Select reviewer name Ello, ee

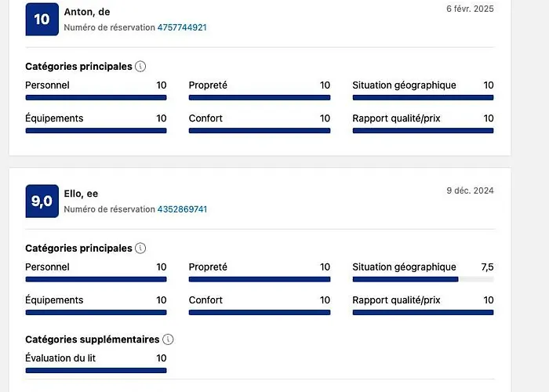[x=81, y=194]
